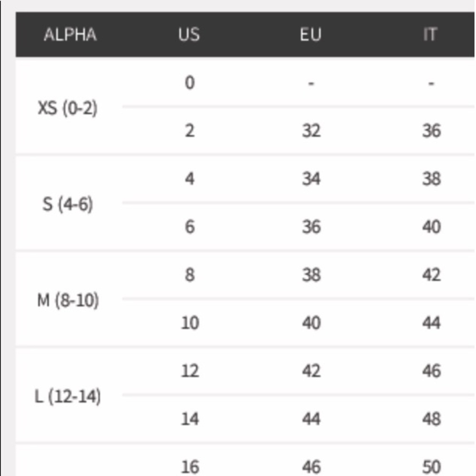476x476 pixels.
Task: Select the S (4-6) size label
Action: point(68,205)
